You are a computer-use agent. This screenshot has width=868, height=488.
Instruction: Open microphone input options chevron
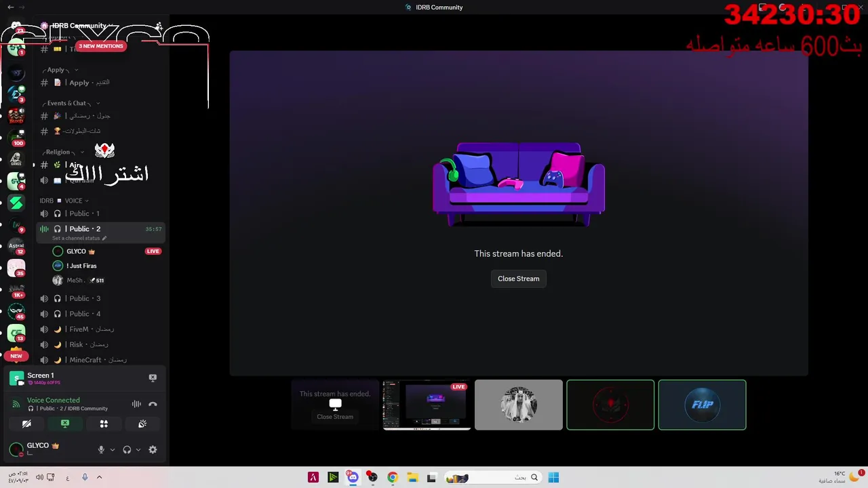pos(113,449)
